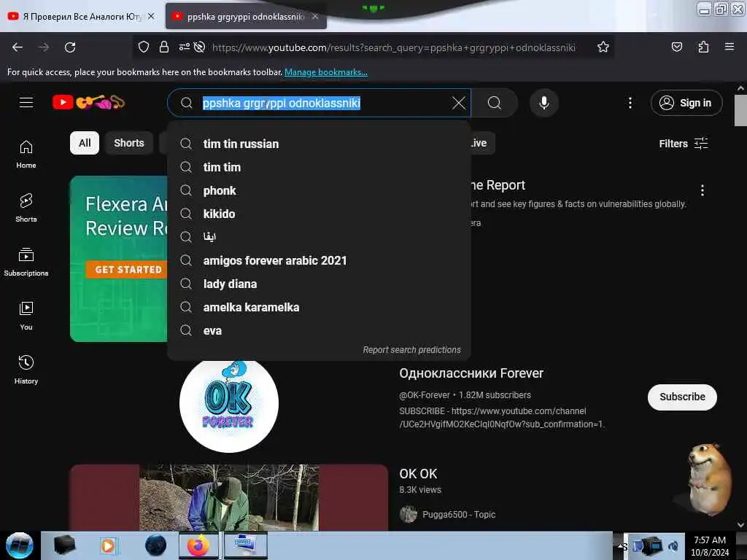Image resolution: width=747 pixels, height=560 pixels.
Task: Click the YouTube logo
Action: point(88,102)
